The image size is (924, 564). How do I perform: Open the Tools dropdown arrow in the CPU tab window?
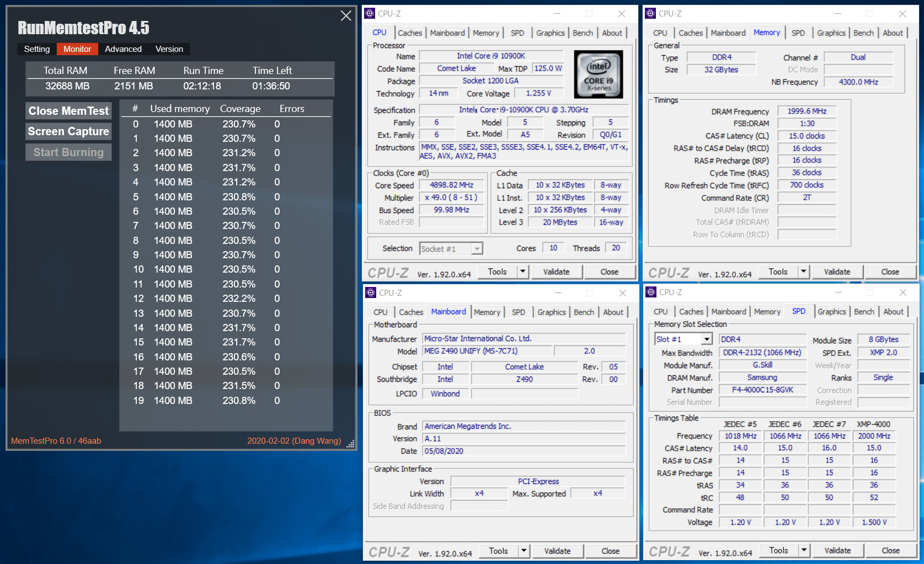coord(523,272)
